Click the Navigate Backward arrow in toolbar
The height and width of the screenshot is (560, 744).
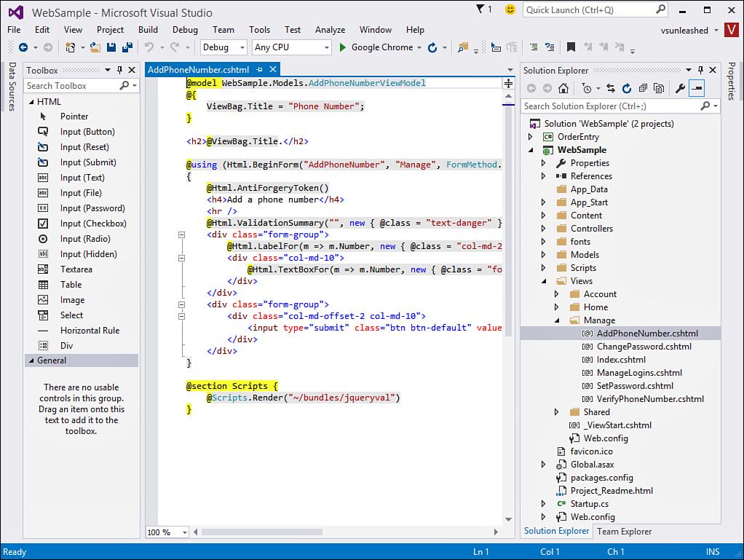coord(23,47)
